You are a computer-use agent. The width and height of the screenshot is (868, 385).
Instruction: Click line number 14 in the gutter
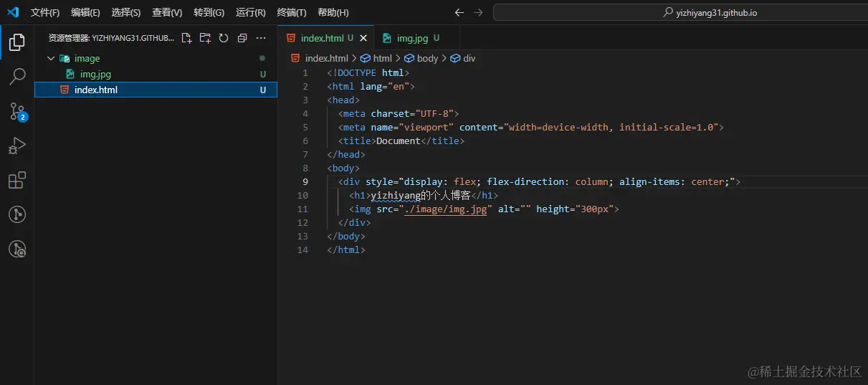coord(303,249)
